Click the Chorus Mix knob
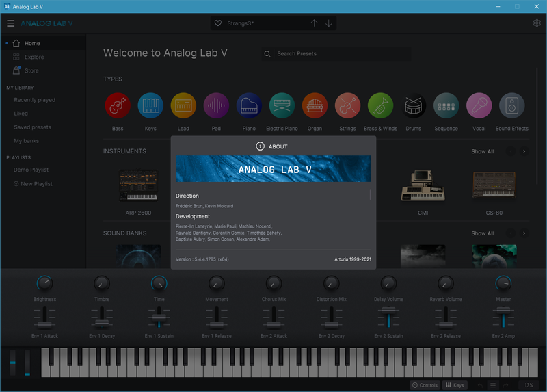The height and width of the screenshot is (392, 547). pos(274,283)
